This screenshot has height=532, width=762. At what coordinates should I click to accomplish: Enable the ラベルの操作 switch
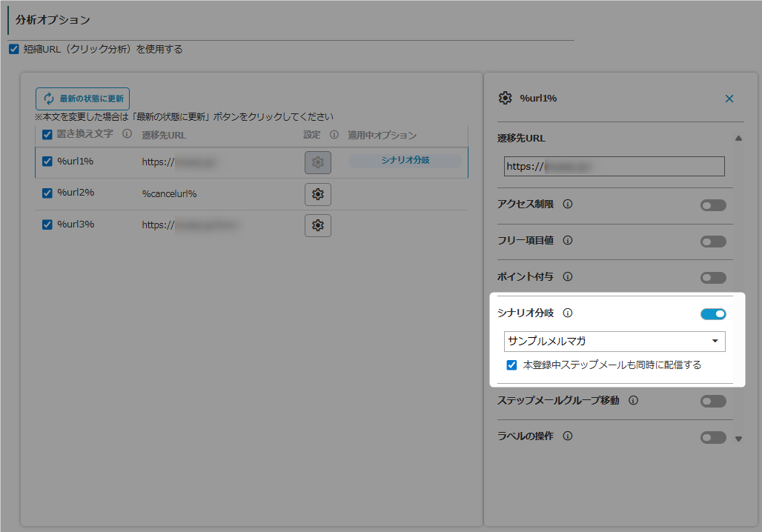(x=713, y=437)
